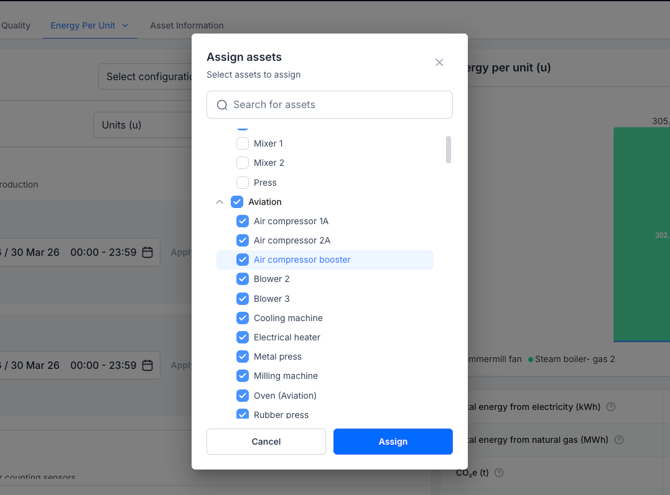670x495 pixels.
Task: Click the lower date range calendar icon
Action: coord(148,366)
